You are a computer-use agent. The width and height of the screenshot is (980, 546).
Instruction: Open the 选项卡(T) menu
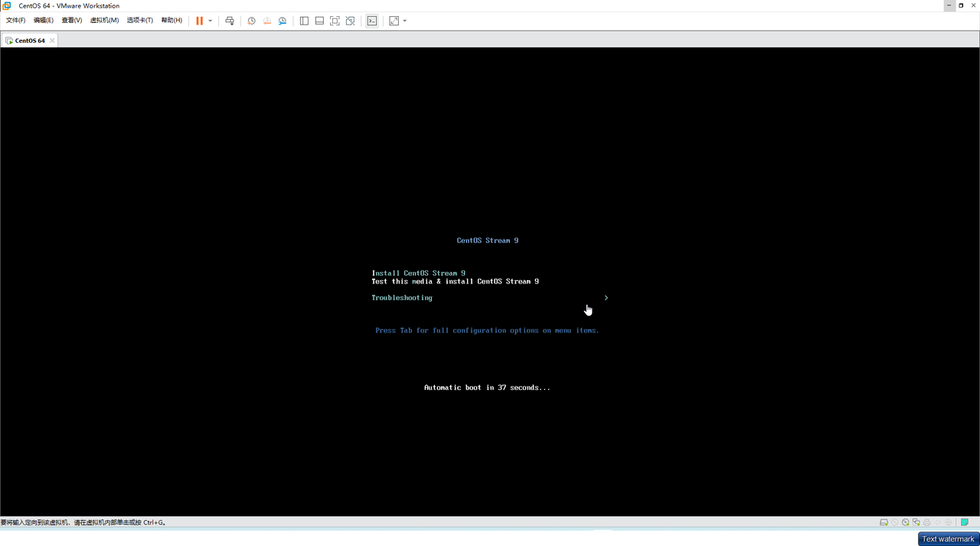pyautogui.click(x=140, y=21)
